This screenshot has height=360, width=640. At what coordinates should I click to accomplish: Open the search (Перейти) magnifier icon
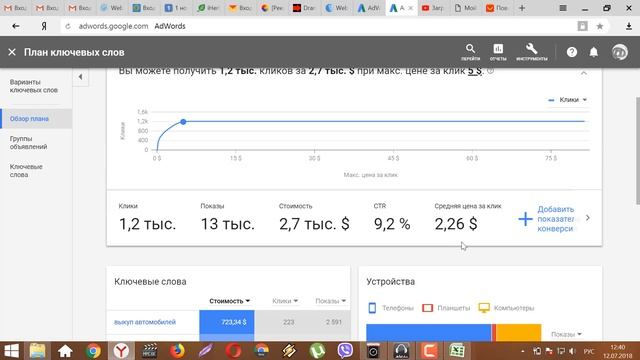coord(470,52)
